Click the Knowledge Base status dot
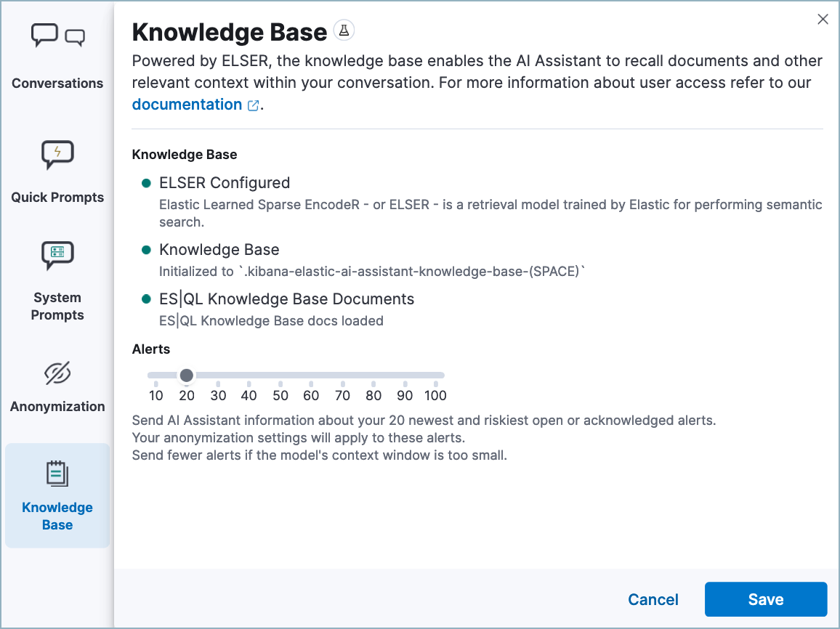The image size is (840, 629). pyautogui.click(x=147, y=249)
